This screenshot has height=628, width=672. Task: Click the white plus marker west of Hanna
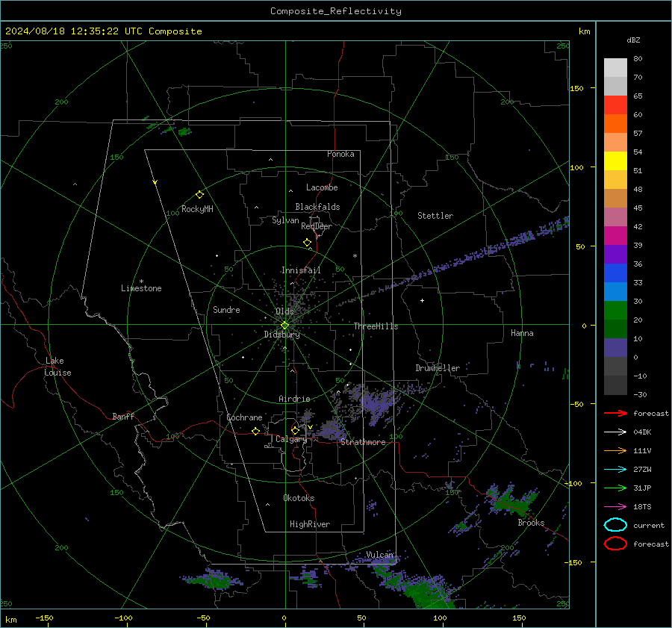click(422, 300)
